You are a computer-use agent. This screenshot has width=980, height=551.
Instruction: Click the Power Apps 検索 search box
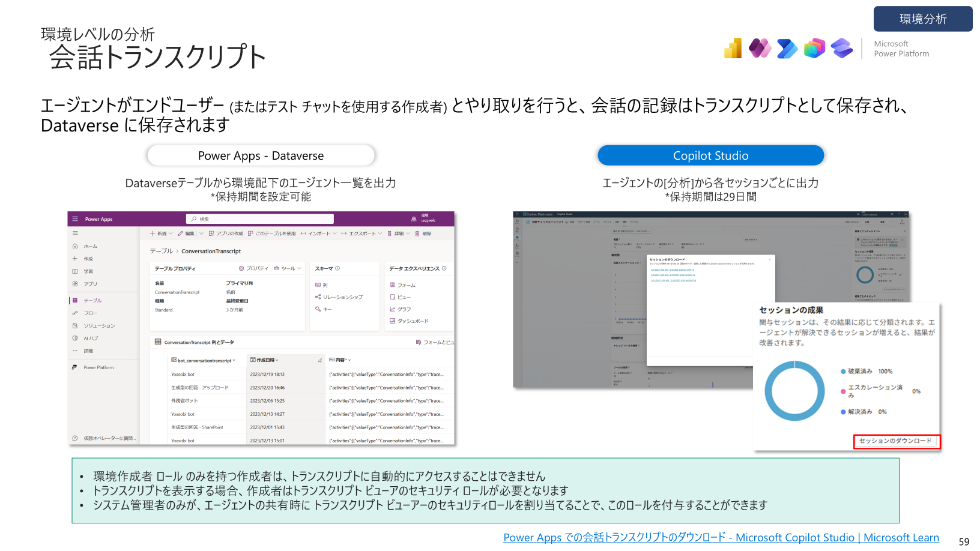coord(259,219)
